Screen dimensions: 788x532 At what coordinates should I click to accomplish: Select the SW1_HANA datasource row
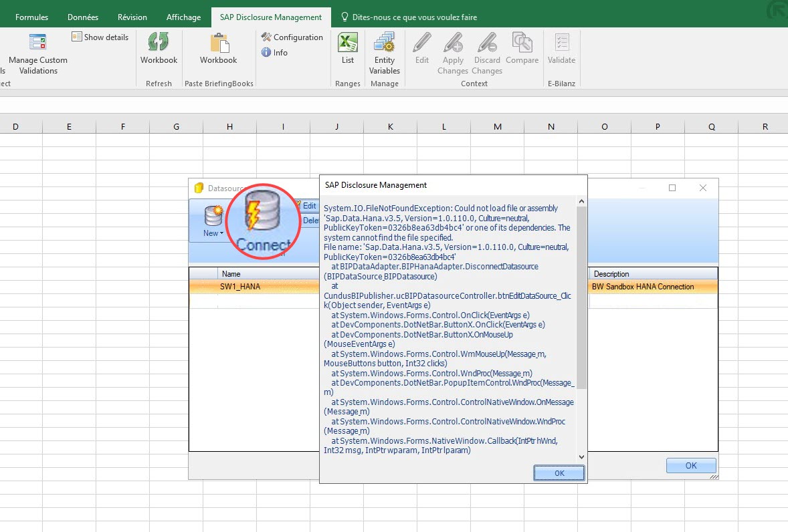(254, 287)
